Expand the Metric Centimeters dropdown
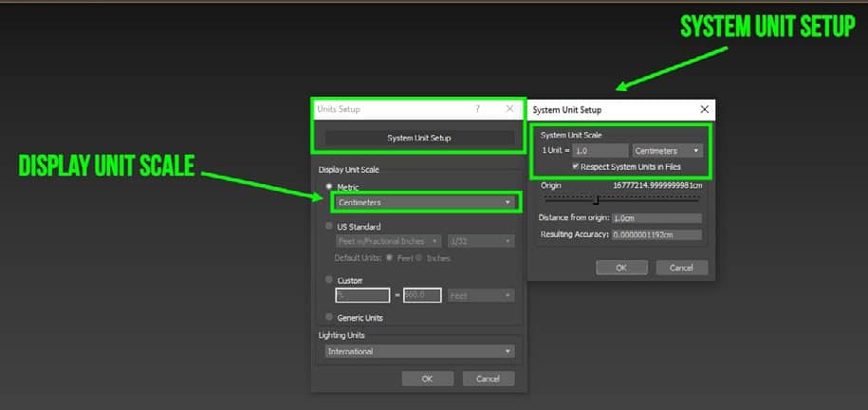Viewport: 868px width, 410px height. 424,202
